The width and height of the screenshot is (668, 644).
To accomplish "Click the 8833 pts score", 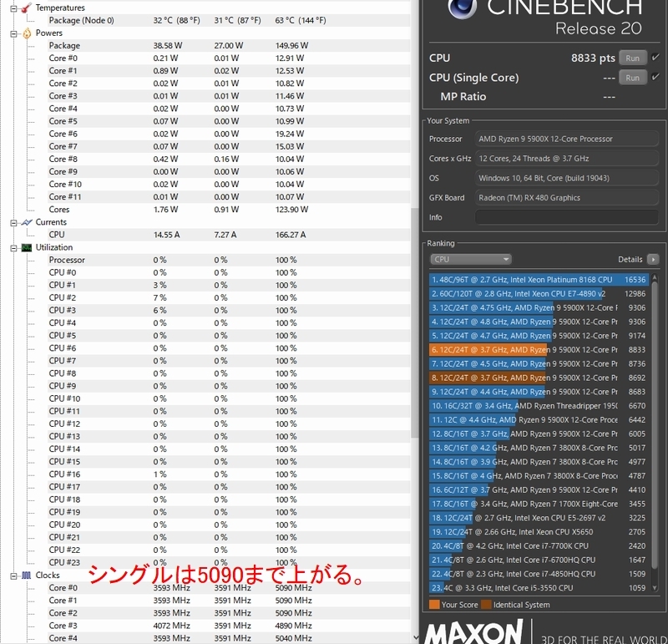I will tap(593, 58).
